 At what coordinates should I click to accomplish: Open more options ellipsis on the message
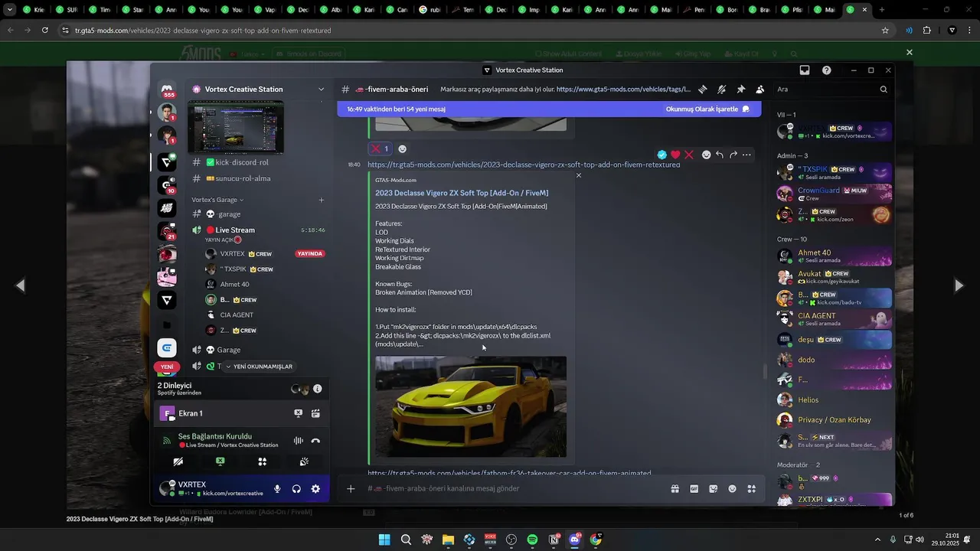(747, 155)
